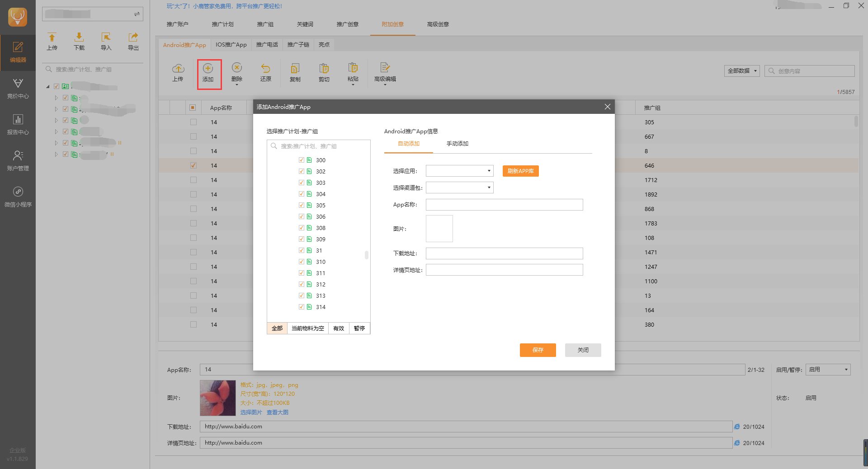
Task: Uncheck group 302 in dialog tree
Action: pyautogui.click(x=302, y=171)
